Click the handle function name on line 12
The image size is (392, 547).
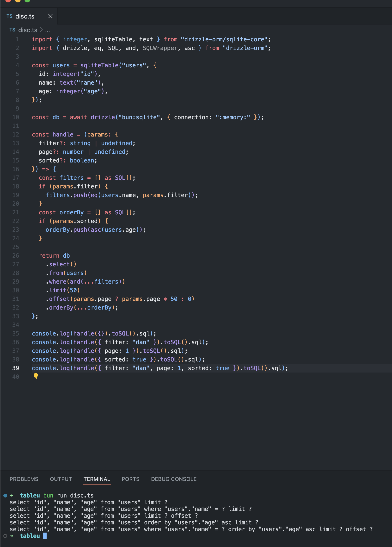point(63,135)
